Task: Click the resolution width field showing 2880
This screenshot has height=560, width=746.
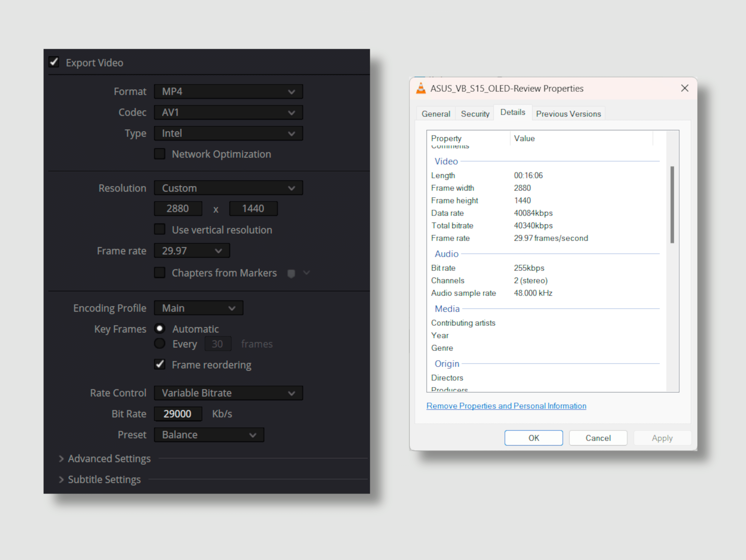Action: [x=178, y=208]
